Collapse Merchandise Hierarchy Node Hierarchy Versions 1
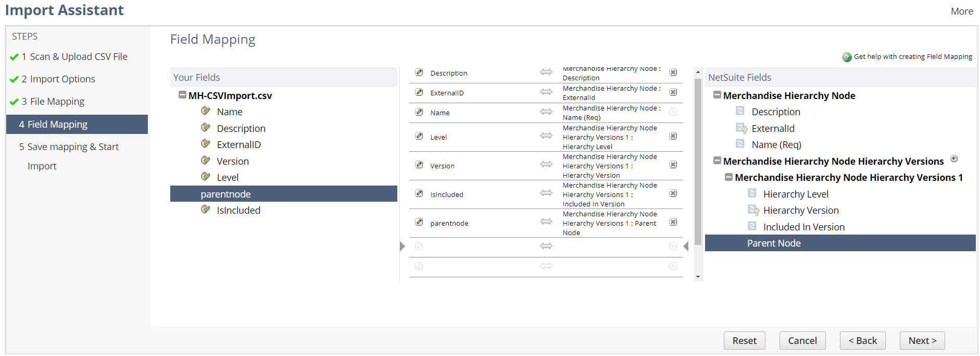This screenshot has height=356, width=980. coord(729,177)
